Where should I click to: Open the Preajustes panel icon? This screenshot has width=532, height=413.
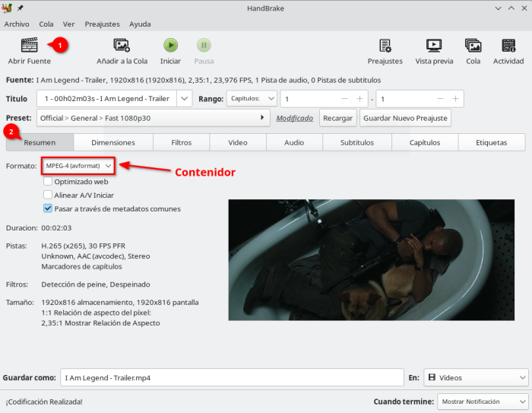pyautogui.click(x=385, y=46)
